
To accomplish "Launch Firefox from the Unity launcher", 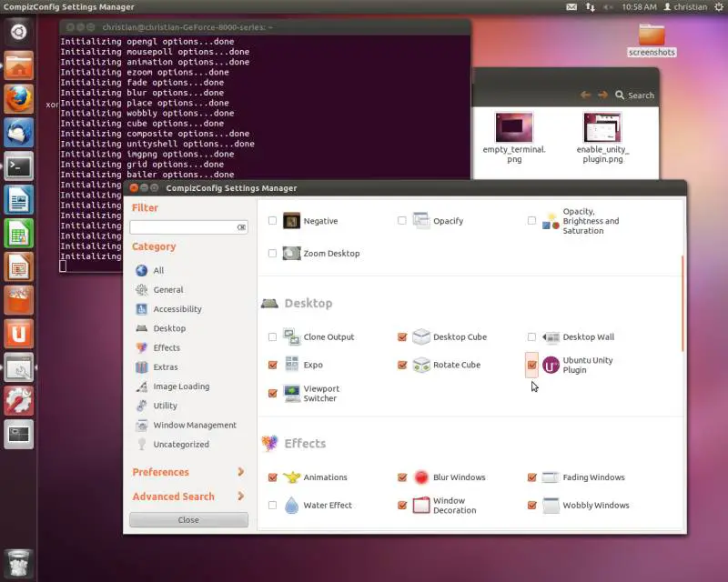I will click(18, 99).
